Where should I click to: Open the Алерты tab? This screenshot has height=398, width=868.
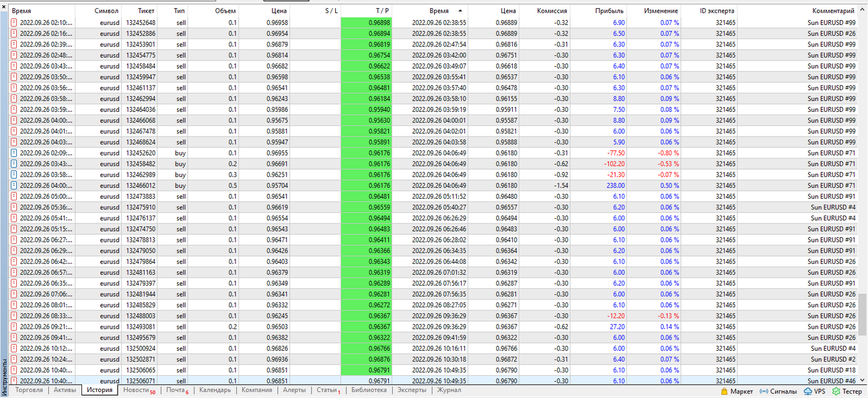(x=294, y=390)
